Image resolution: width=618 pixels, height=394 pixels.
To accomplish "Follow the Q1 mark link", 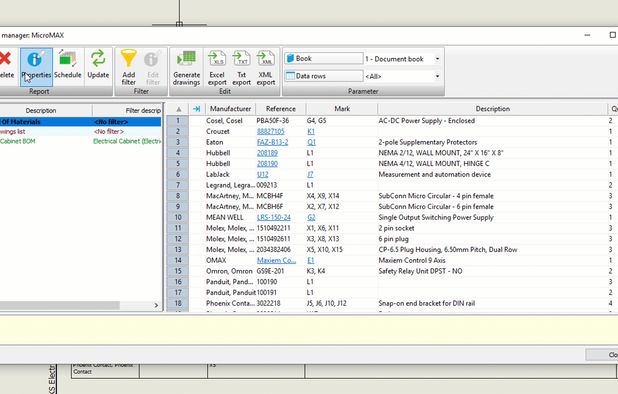I will pos(311,142).
